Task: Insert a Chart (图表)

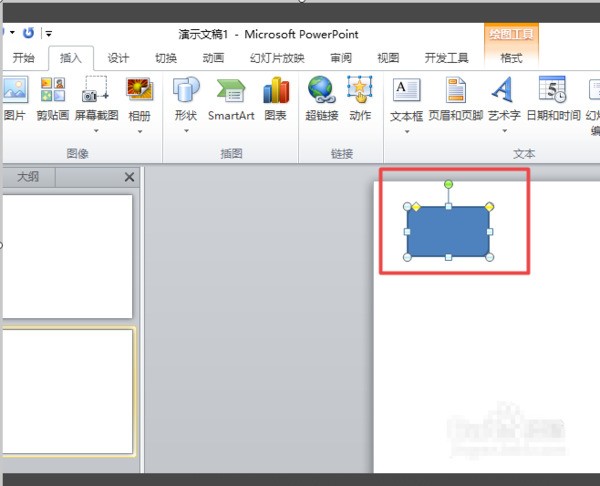Action: [275, 100]
